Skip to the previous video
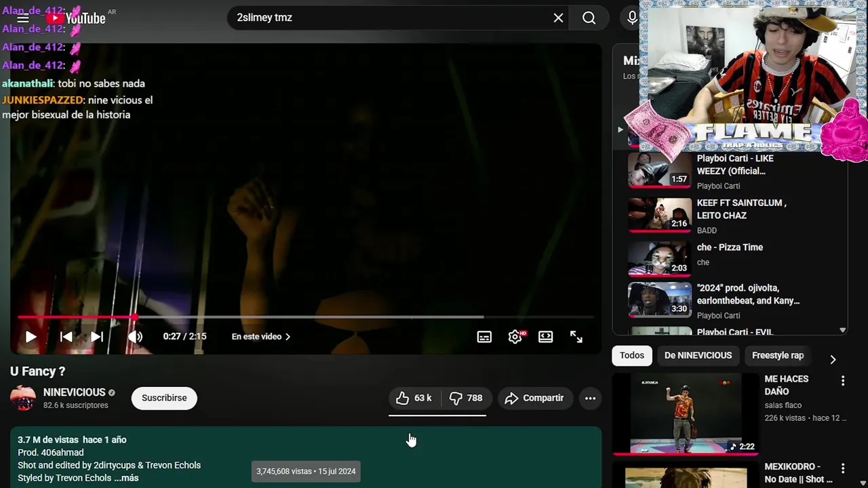The image size is (868, 488). click(66, 337)
